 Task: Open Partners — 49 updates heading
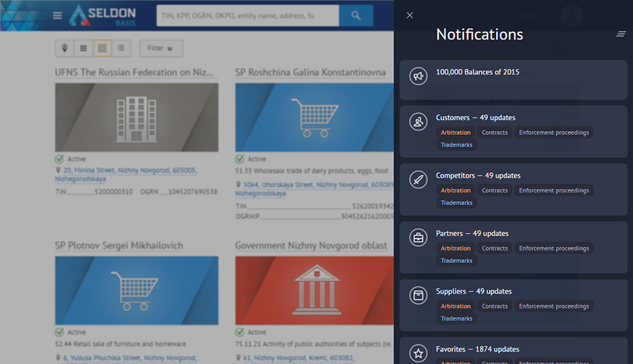(472, 233)
